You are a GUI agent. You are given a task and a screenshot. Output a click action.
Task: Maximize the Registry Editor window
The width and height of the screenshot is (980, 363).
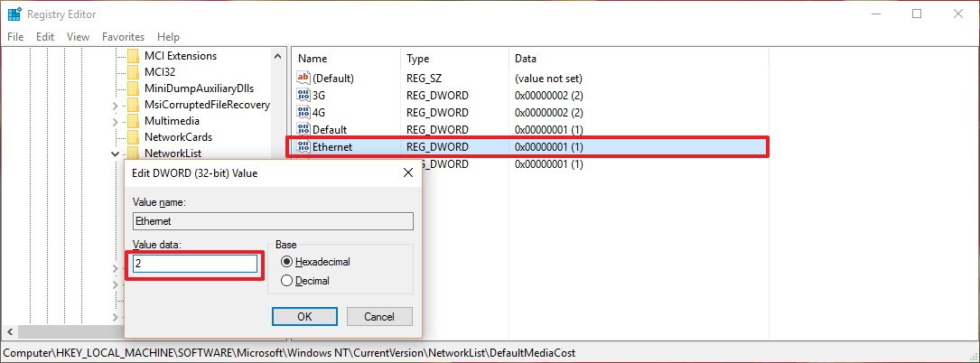[917, 14]
